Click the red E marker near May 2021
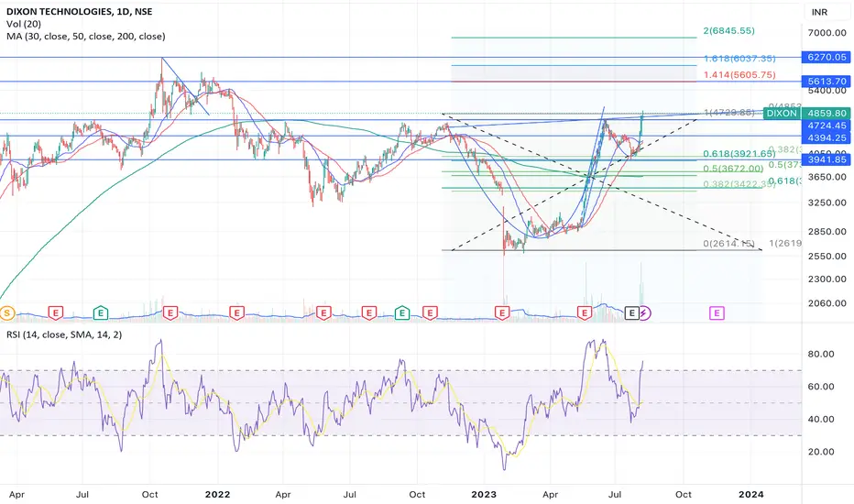 [56, 312]
